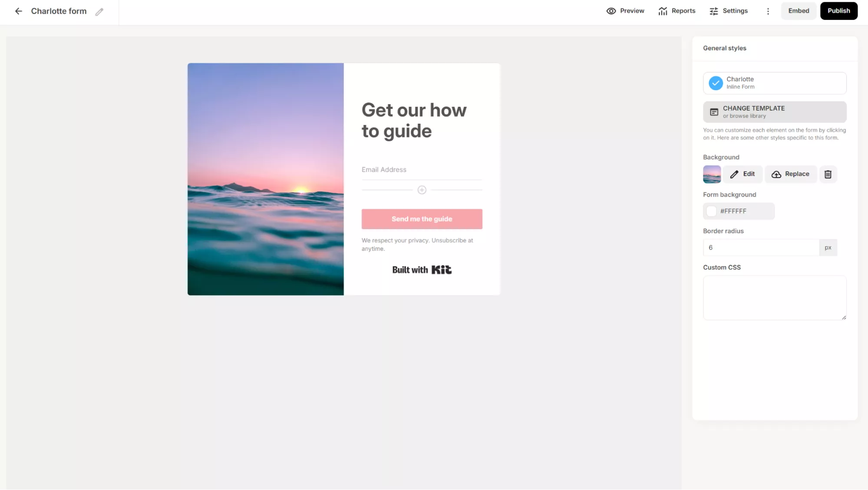
Task: Click the back arrow icon
Action: [x=18, y=11]
